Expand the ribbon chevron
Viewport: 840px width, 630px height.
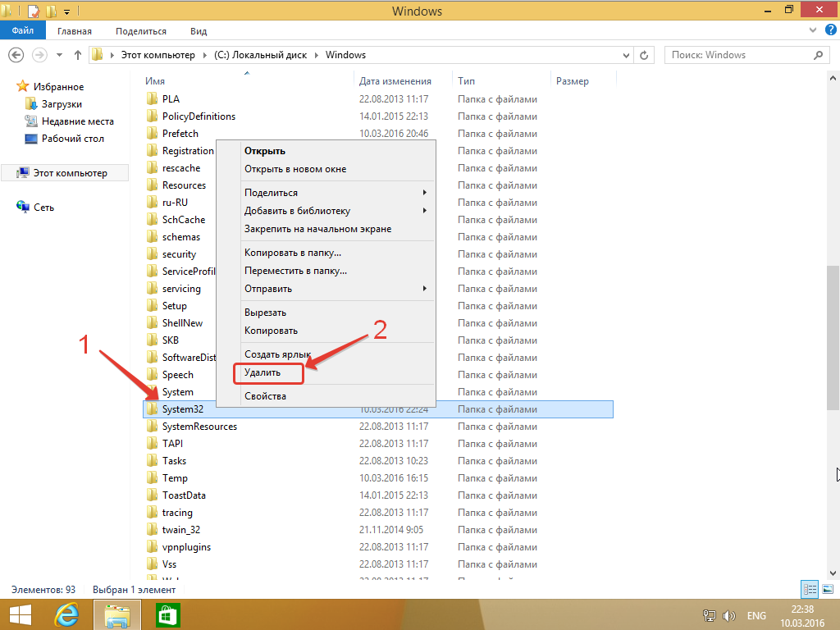(813, 30)
